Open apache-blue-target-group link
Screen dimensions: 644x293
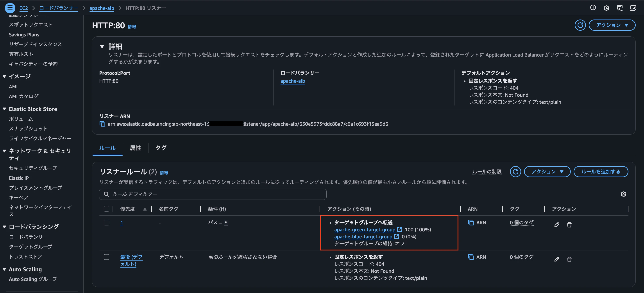coord(363,236)
